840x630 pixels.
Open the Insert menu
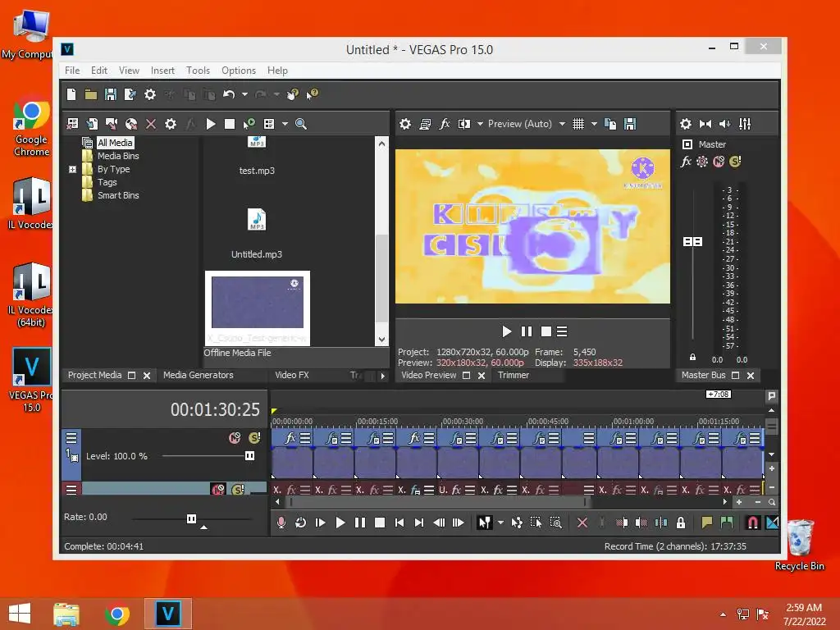click(x=162, y=71)
